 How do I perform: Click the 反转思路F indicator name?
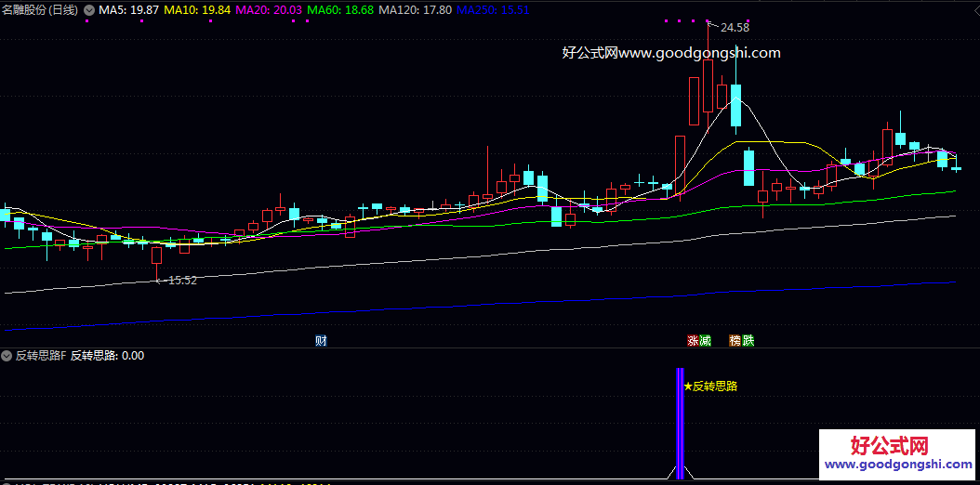point(41,356)
